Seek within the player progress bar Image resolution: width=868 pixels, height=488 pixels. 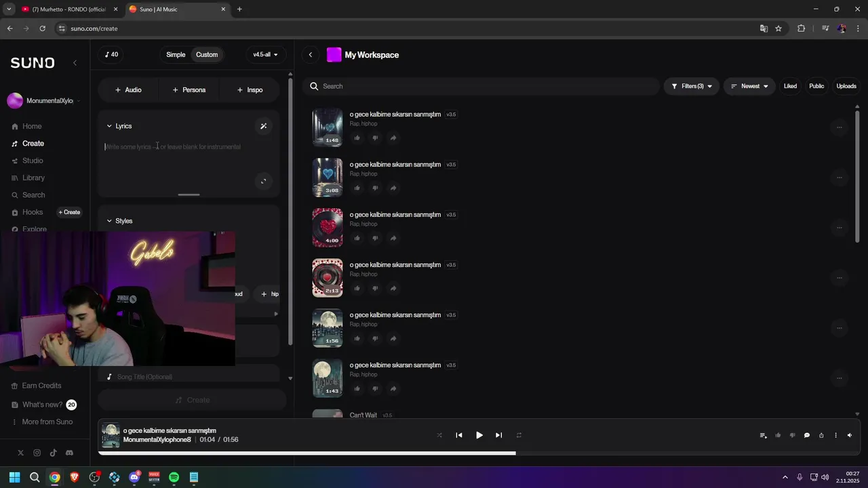(480, 453)
